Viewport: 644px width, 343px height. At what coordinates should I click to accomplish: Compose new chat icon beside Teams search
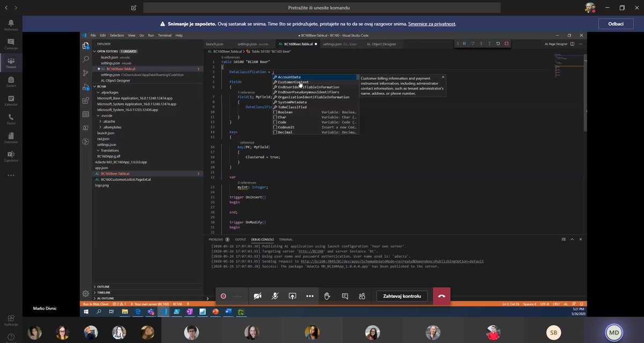(x=133, y=8)
